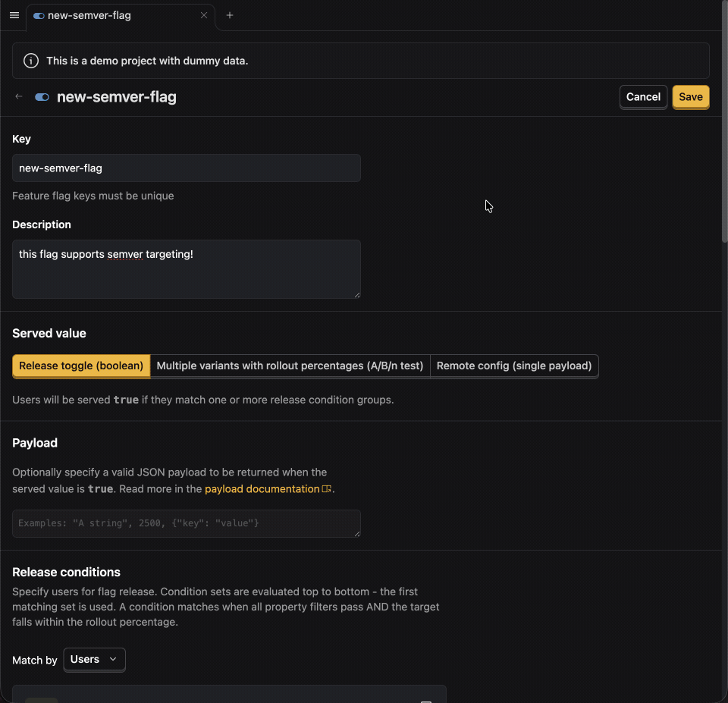Open a new tab with the plus icon
The width and height of the screenshot is (728, 703).
click(229, 15)
